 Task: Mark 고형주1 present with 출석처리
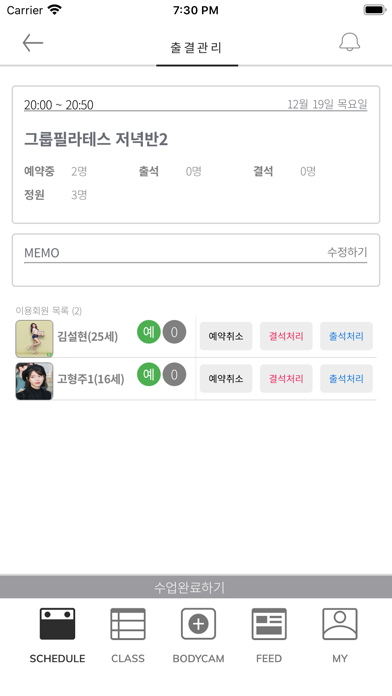346,379
